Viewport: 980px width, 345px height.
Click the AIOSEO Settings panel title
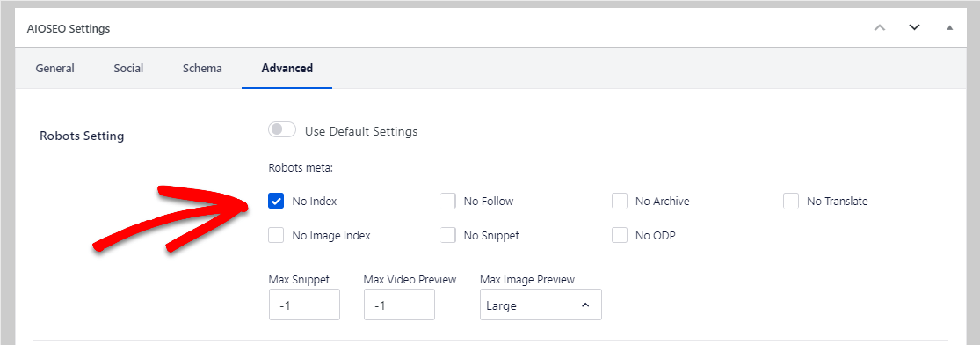(x=69, y=29)
